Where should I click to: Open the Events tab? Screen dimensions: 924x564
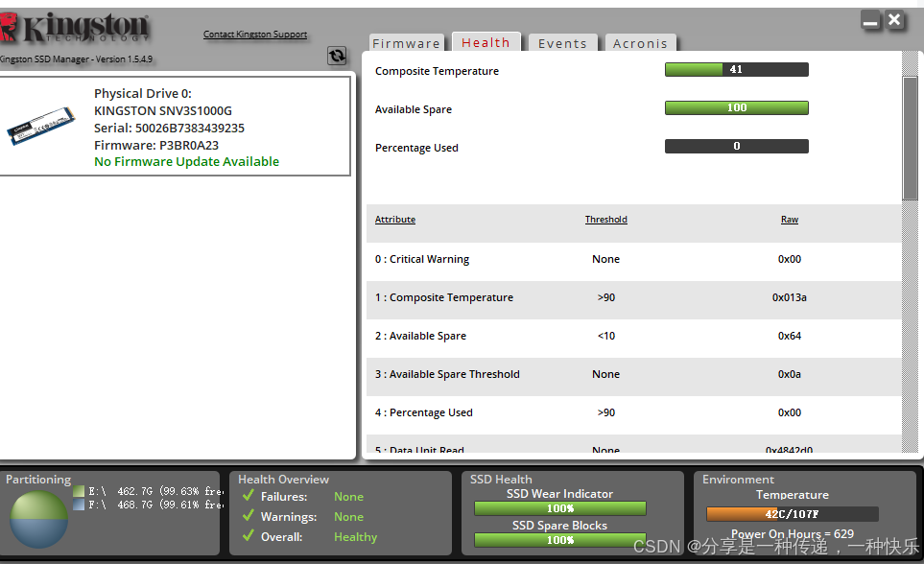tap(563, 43)
